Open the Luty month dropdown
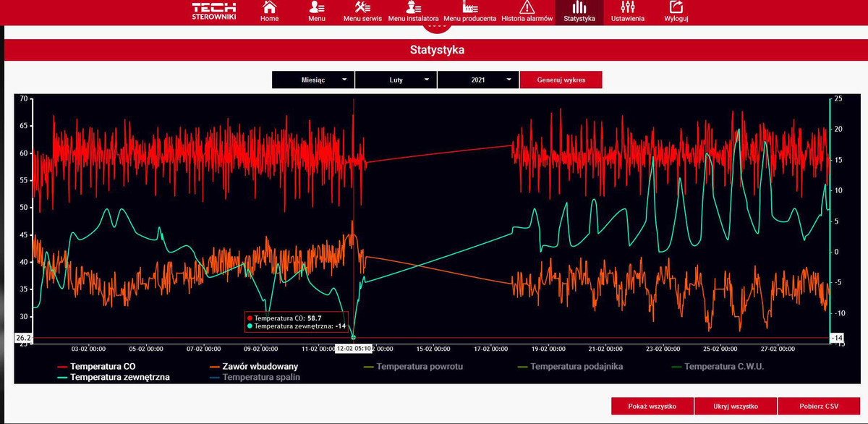This screenshot has width=868, height=424. click(x=396, y=80)
